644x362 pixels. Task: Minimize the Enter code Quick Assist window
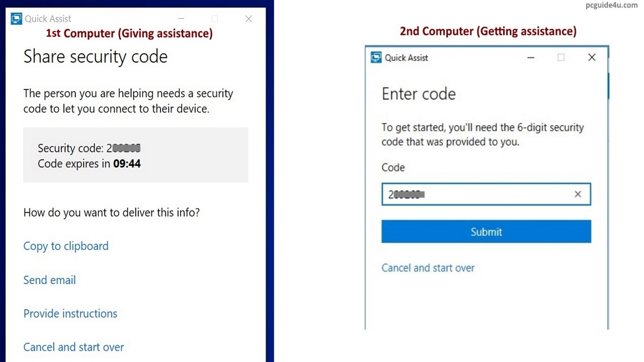(x=531, y=57)
